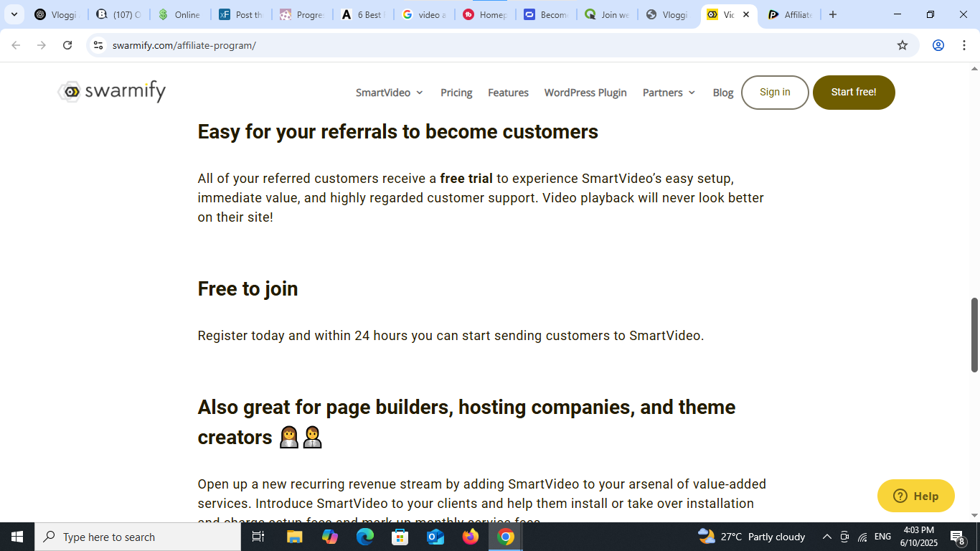Open the Chrome profile icon
This screenshot has width=980, height=551.
938,45
